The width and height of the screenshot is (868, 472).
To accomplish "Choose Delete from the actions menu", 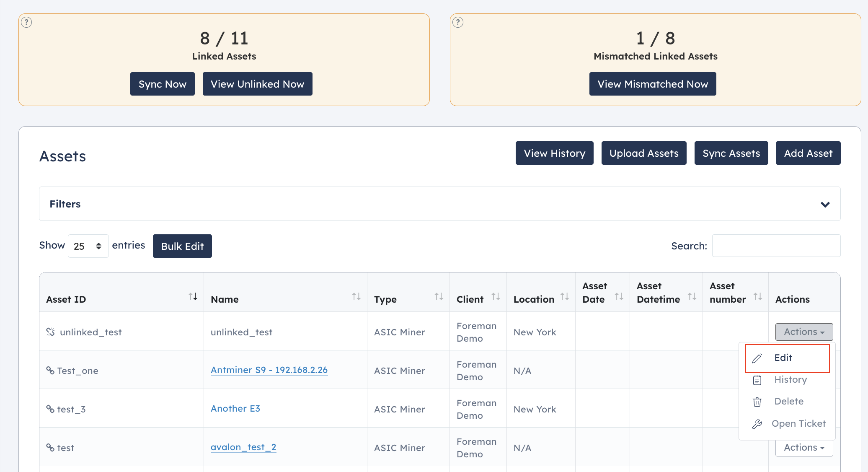I will tap(787, 402).
